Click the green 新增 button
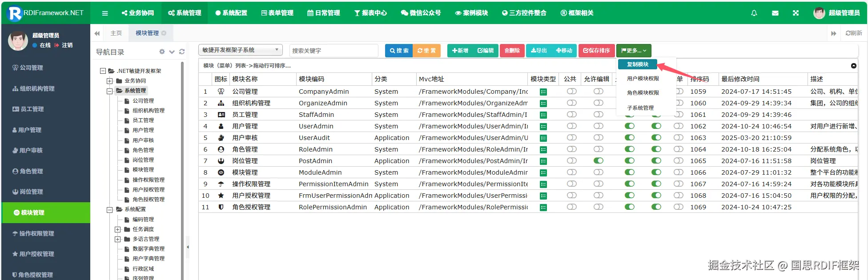 460,51
